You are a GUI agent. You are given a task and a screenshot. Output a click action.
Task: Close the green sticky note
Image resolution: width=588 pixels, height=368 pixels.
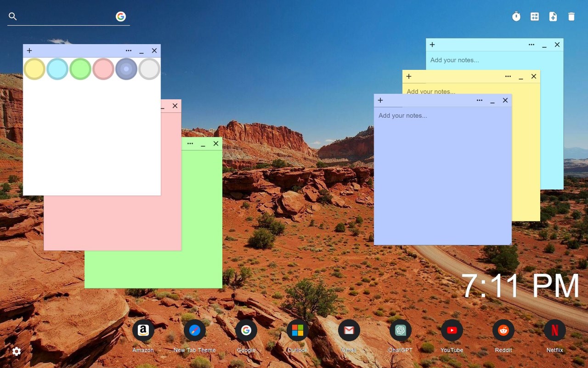(x=216, y=144)
